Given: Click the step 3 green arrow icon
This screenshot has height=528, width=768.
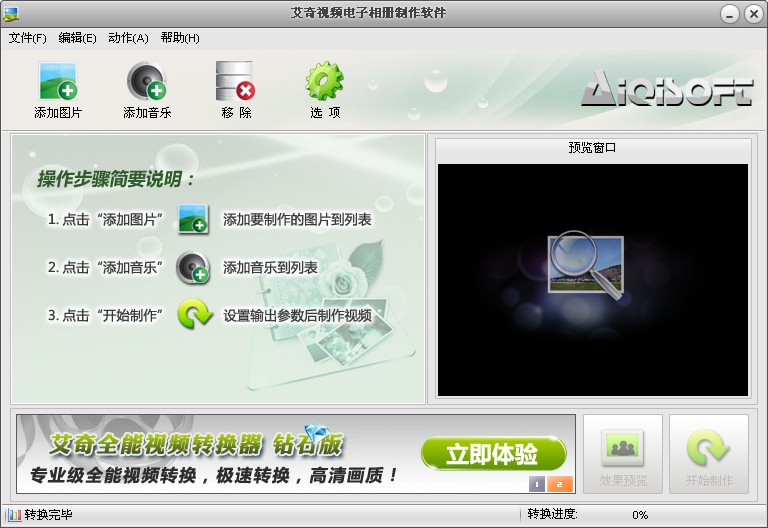Looking at the screenshot, I should (x=194, y=314).
